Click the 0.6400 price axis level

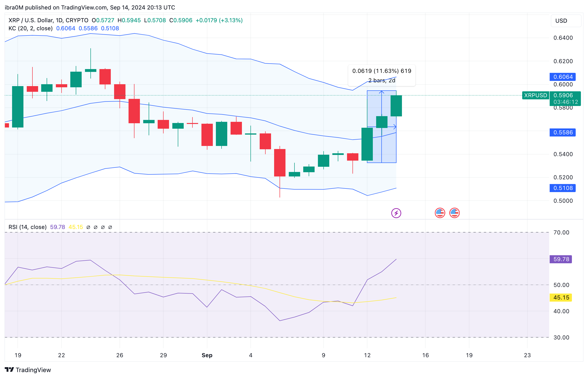point(563,38)
